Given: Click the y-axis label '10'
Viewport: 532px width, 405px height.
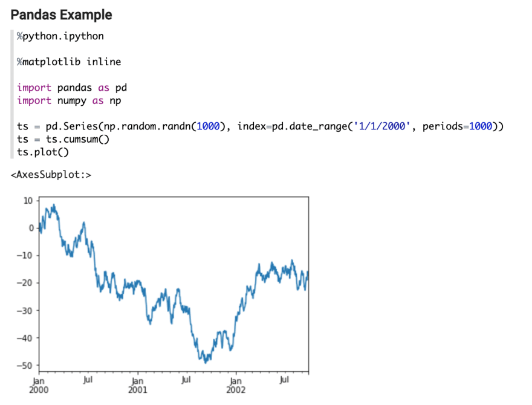Looking at the screenshot, I should [x=28, y=201].
